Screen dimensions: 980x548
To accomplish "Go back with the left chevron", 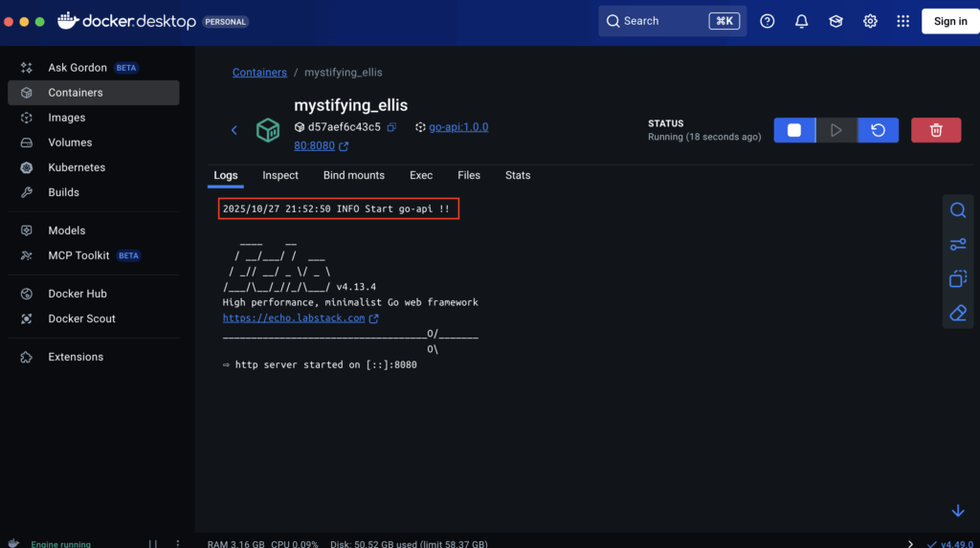I will tap(234, 130).
